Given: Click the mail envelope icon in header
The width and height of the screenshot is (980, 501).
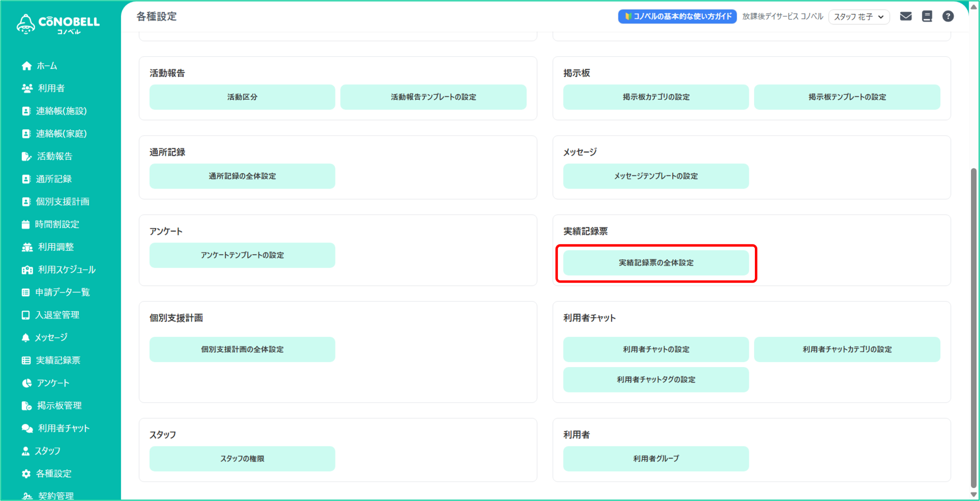Looking at the screenshot, I should pos(905,16).
